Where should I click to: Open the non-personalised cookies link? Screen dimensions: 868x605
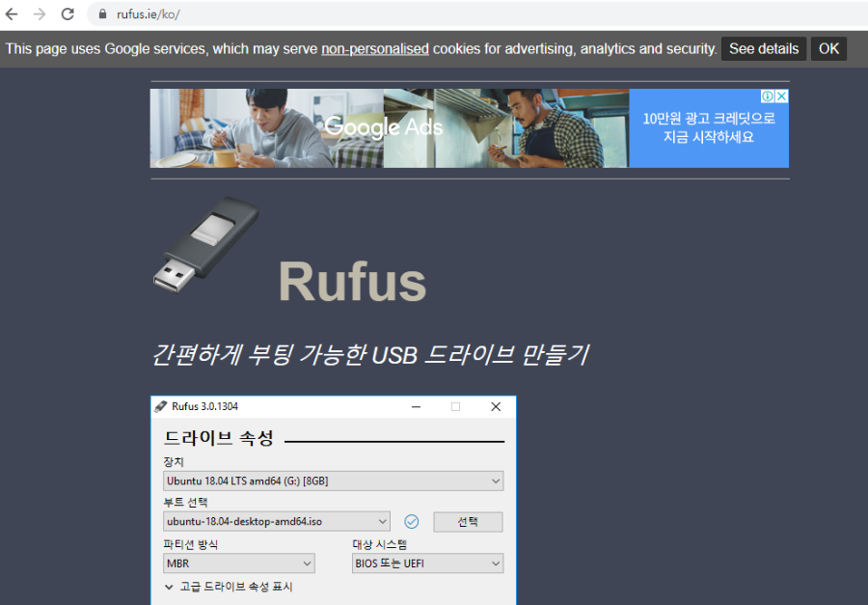point(375,49)
